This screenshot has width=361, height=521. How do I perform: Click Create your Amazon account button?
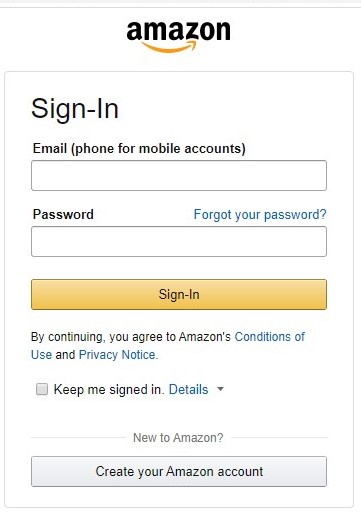(179, 471)
